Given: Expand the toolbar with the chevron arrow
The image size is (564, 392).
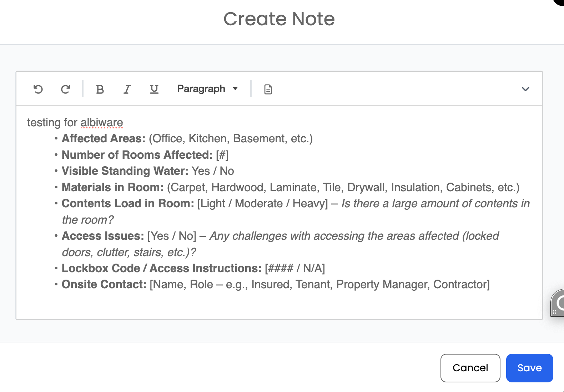Looking at the screenshot, I should tap(525, 89).
